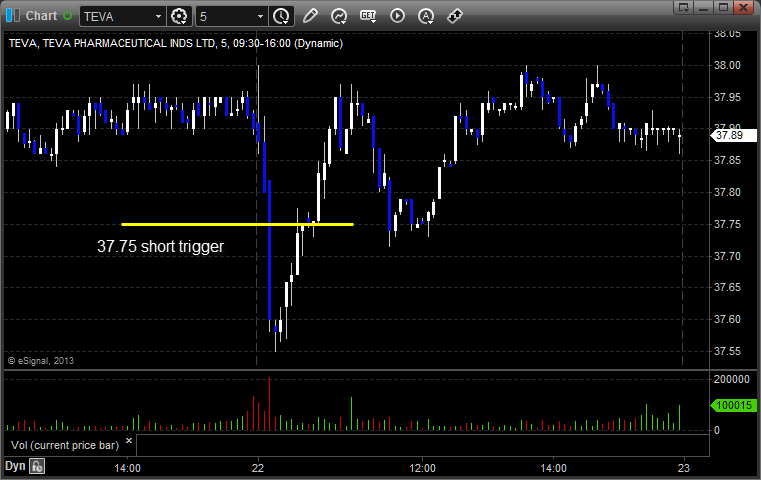Open the studies chart-line icon menu

click(339, 17)
